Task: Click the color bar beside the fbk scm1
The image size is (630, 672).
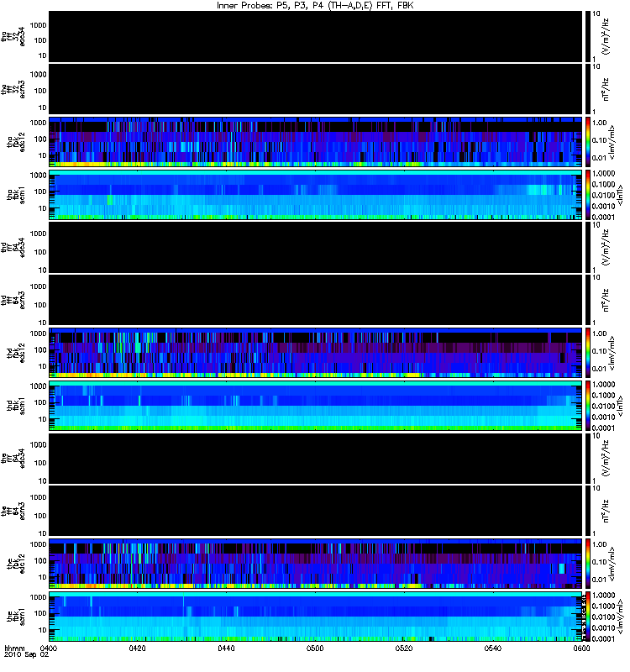Action: pyautogui.click(x=588, y=617)
